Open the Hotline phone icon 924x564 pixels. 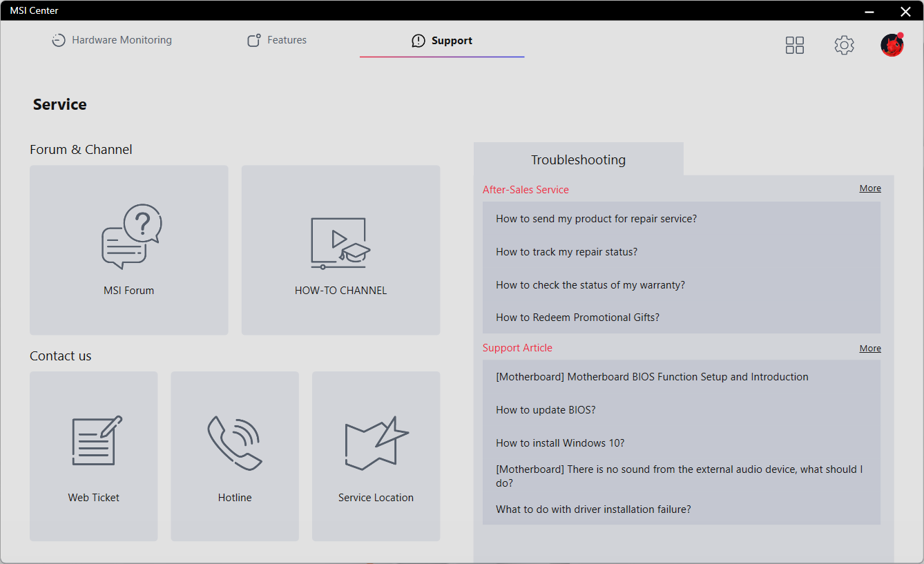point(235,443)
